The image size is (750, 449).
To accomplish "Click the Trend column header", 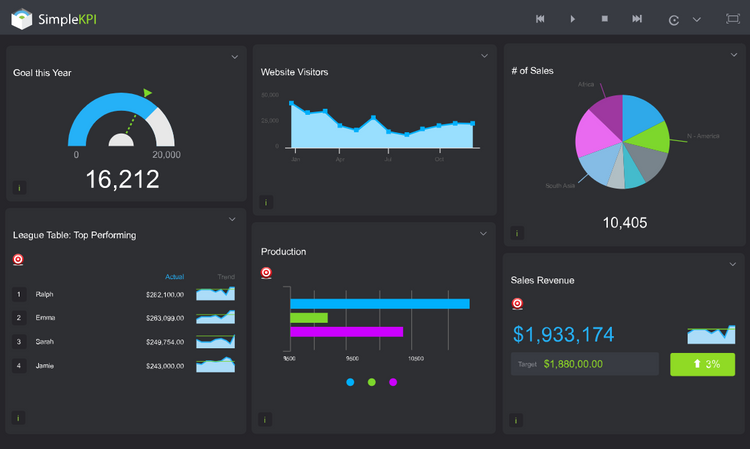I will click(x=226, y=277).
